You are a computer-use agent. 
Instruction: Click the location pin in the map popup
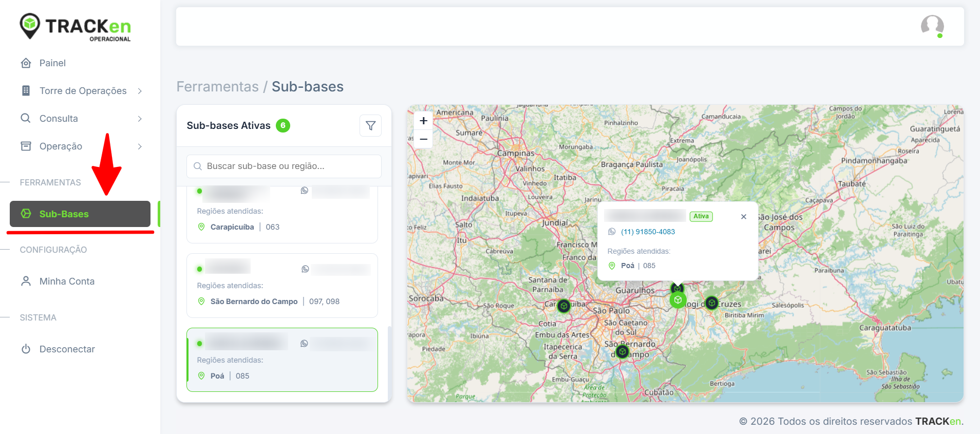click(x=612, y=266)
